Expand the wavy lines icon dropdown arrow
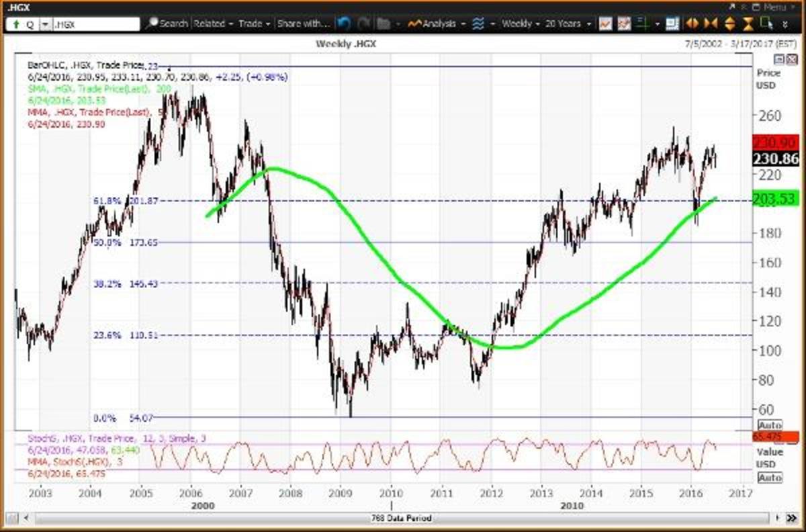 point(492,24)
